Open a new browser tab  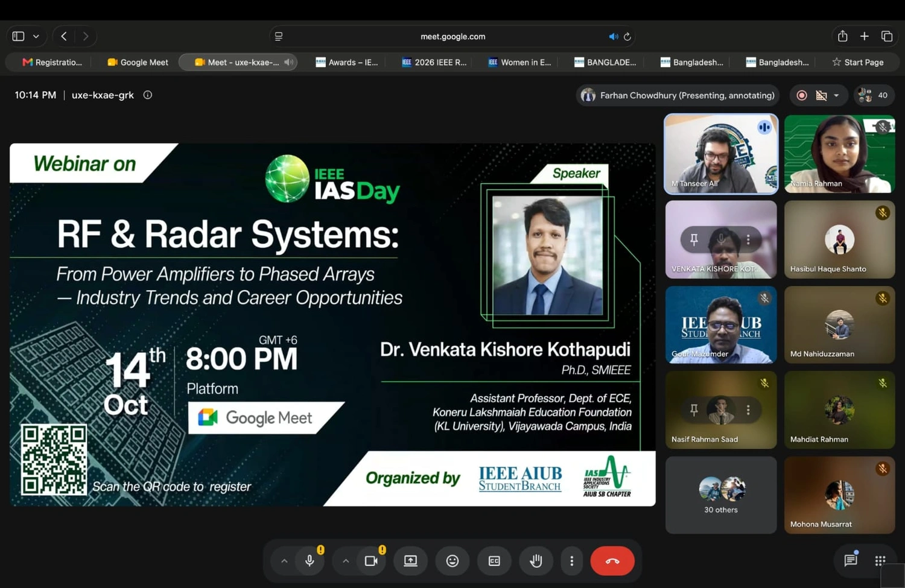click(x=864, y=36)
